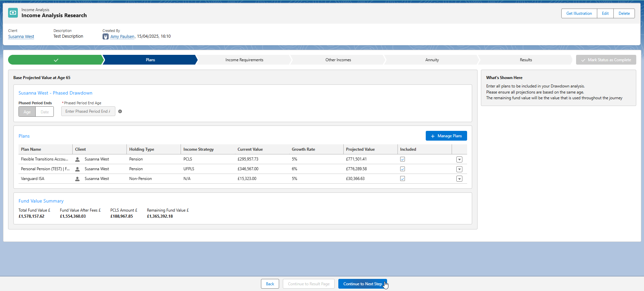The image size is (644, 291).
Task: Open row actions dropdown for Flexible Transitions Account
Action: (459, 159)
